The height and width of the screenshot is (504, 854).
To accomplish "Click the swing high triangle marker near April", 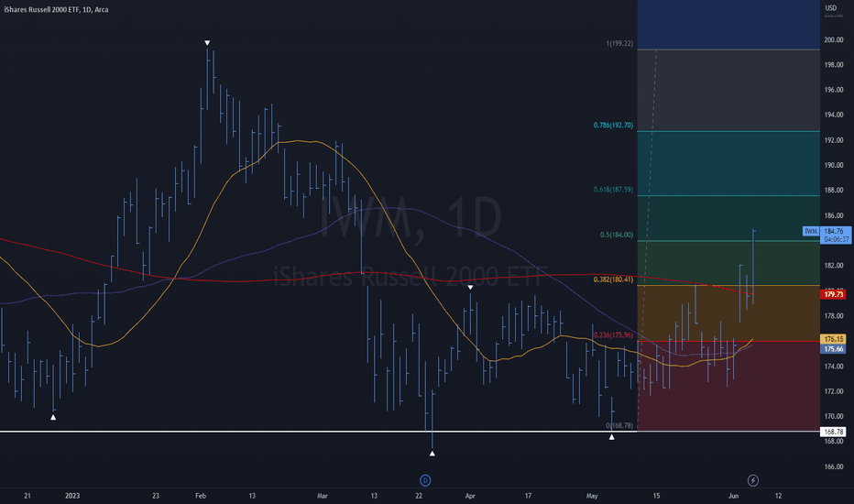I will [471, 287].
